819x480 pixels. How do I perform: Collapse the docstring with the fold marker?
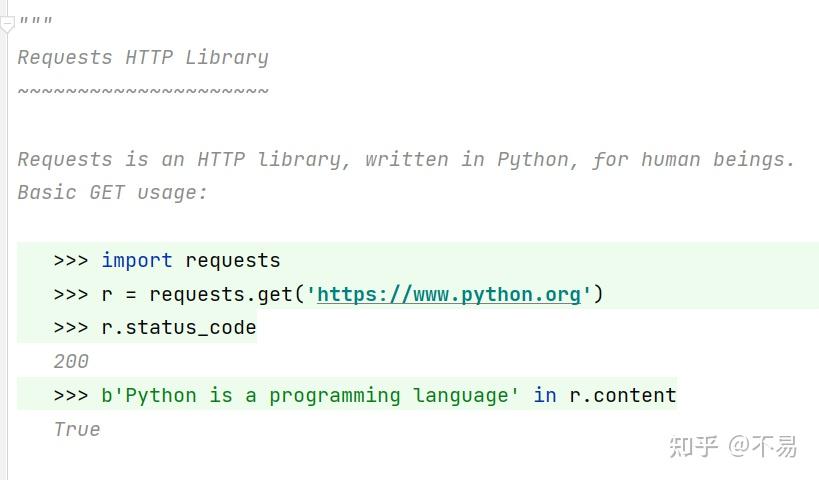pos(6,24)
